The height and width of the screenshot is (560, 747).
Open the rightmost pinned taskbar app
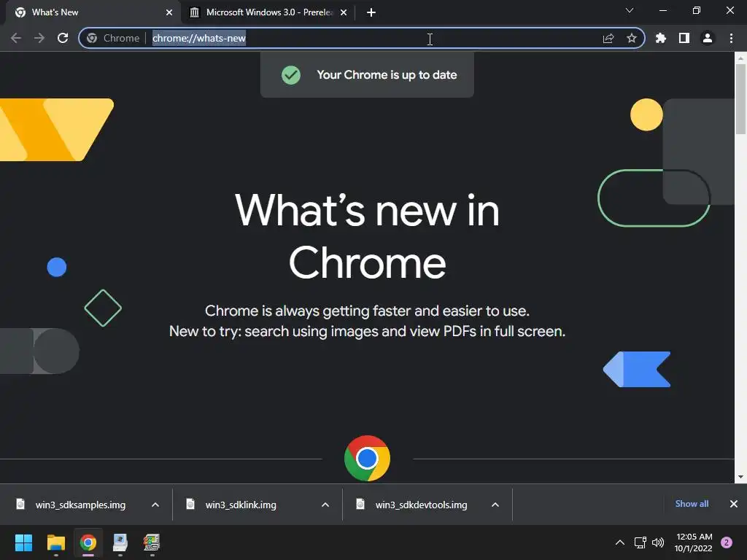[x=152, y=542]
